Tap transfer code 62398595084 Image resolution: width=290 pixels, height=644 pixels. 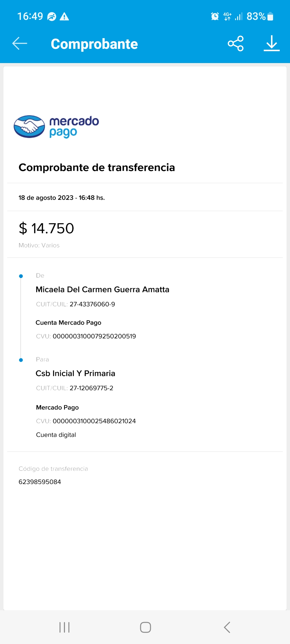point(40,482)
